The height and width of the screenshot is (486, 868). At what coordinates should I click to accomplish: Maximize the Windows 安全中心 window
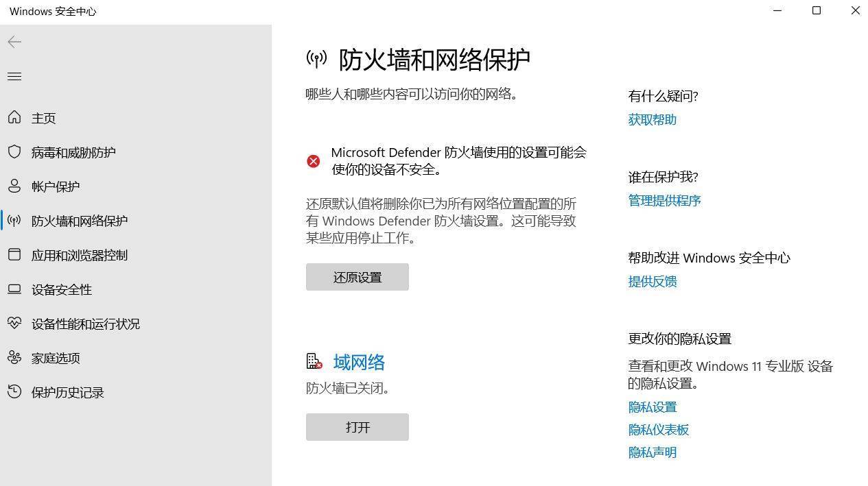click(817, 11)
